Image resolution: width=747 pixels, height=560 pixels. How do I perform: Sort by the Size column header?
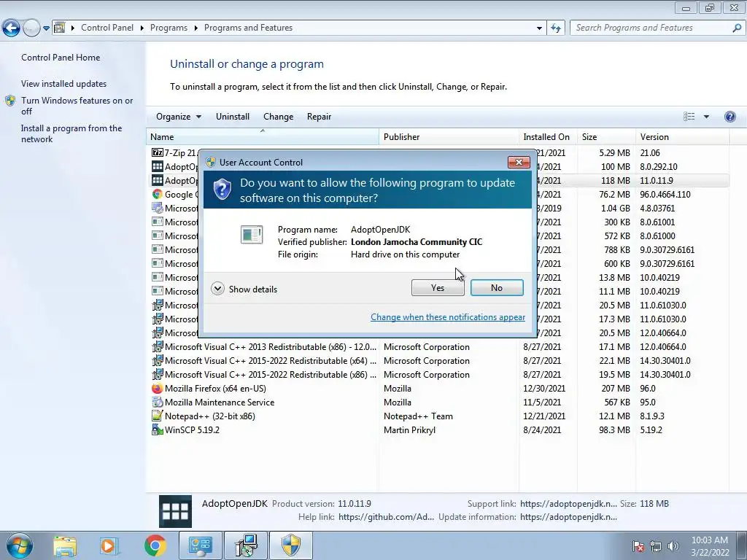[606, 136]
